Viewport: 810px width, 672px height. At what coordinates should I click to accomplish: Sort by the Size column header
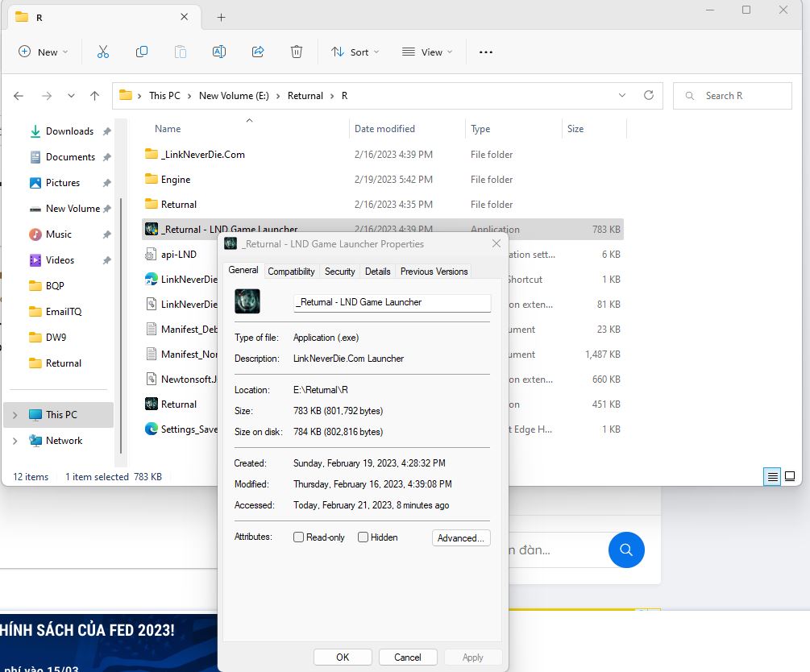pyautogui.click(x=575, y=129)
